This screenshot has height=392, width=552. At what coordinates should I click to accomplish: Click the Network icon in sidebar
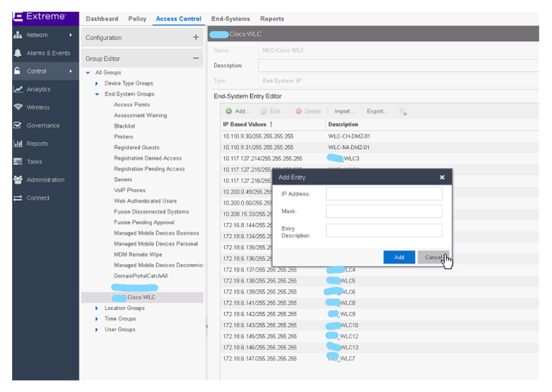tap(18, 35)
